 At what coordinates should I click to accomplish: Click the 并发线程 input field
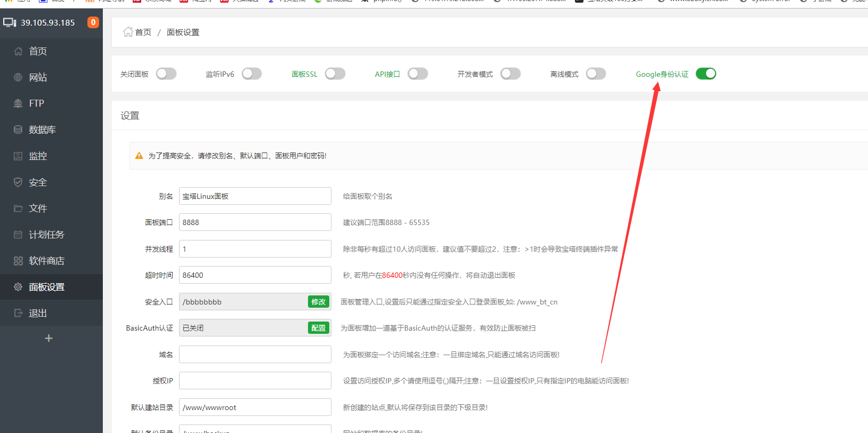[x=255, y=249]
